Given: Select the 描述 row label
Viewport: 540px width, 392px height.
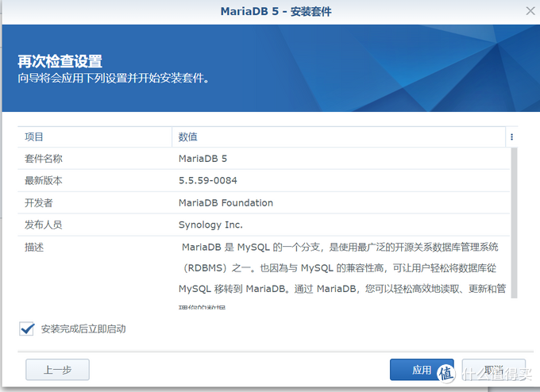Looking at the screenshot, I should tap(34, 247).
